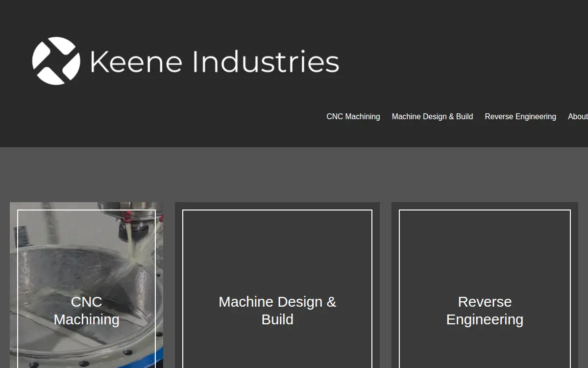
Task: Select the Reverse Engineering card
Action: click(x=485, y=285)
